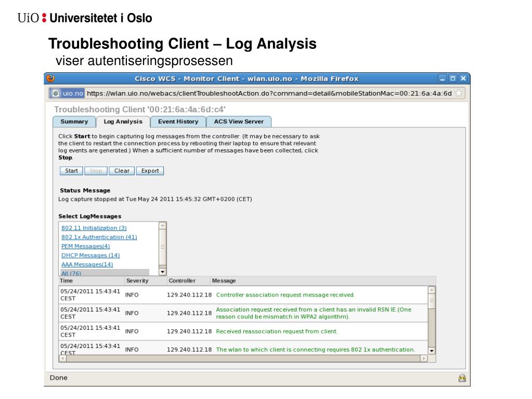Close the Firefox window
This screenshot has height=399, width=532.
pyautogui.click(x=463, y=79)
